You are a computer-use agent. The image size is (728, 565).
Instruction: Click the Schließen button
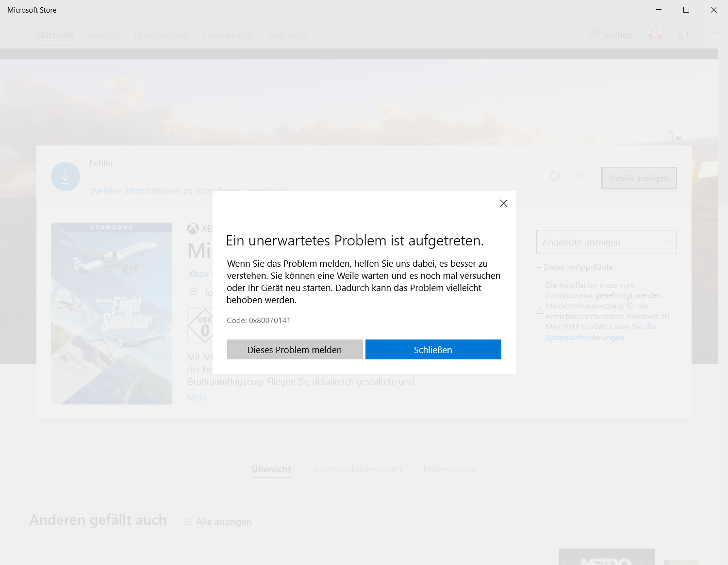point(433,350)
